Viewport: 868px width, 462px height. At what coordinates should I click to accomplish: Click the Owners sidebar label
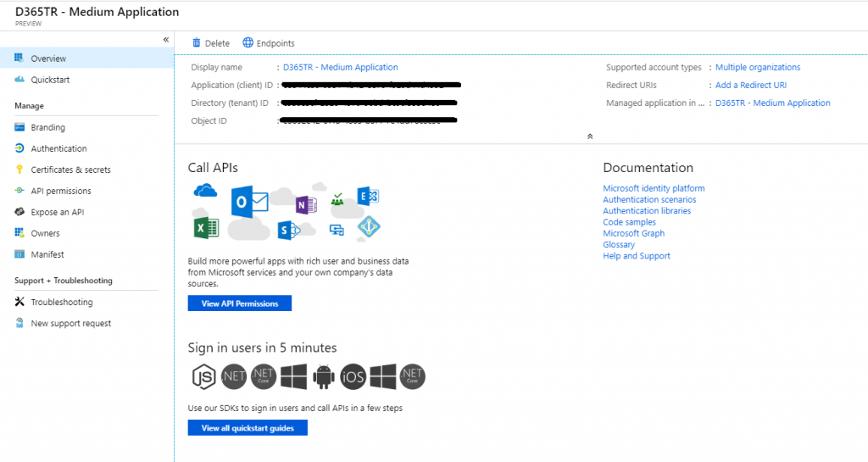click(46, 233)
